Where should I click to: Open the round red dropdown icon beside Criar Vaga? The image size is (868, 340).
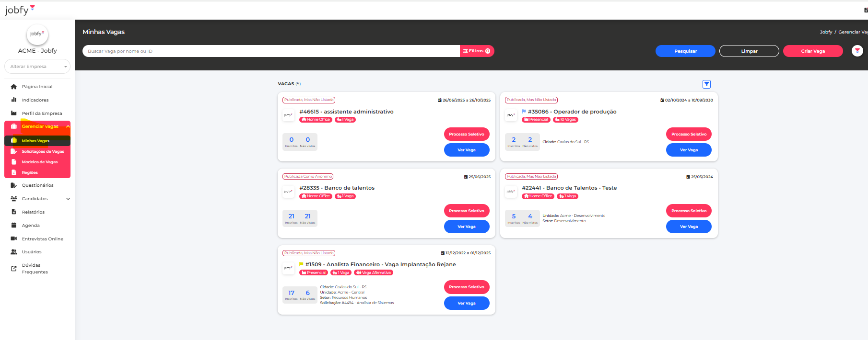857,51
